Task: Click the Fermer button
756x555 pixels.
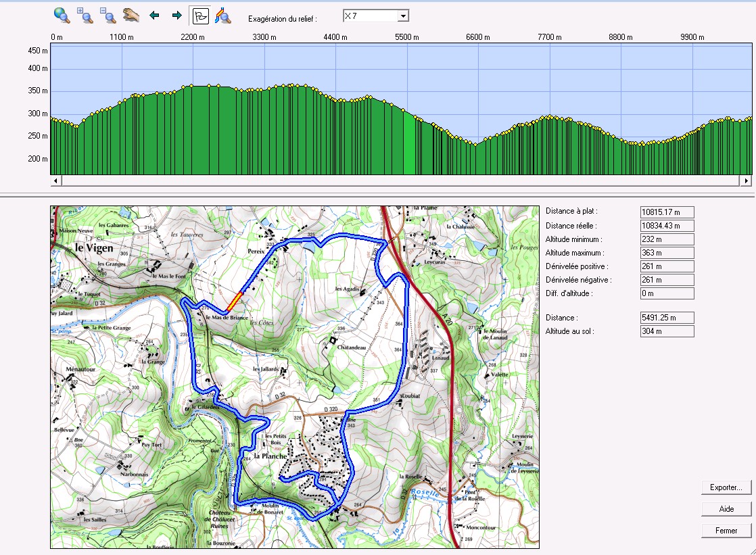Action: 726,531
